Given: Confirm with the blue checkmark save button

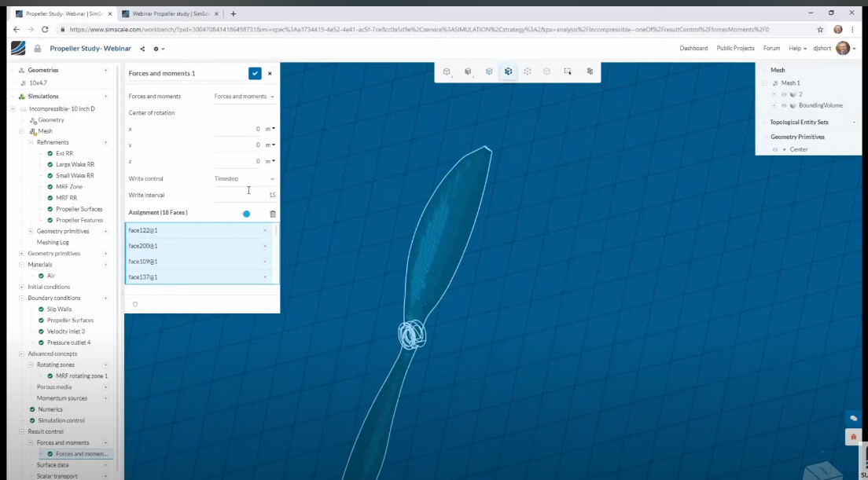Looking at the screenshot, I should [x=255, y=73].
